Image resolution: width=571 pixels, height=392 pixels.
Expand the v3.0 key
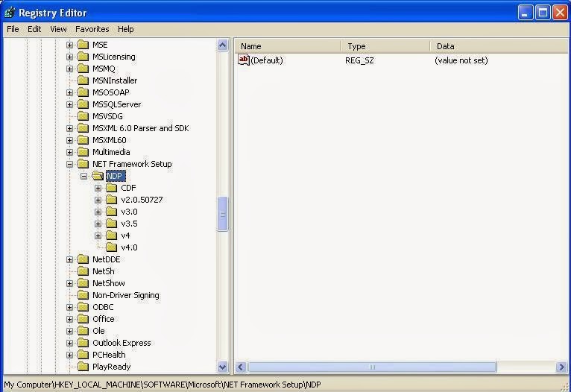[98, 212]
